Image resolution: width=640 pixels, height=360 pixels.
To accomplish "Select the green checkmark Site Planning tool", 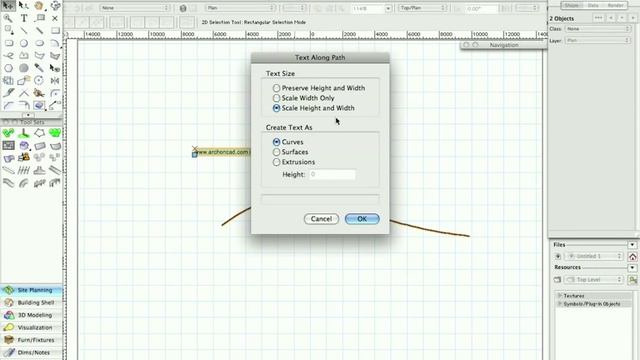I will point(8,133).
